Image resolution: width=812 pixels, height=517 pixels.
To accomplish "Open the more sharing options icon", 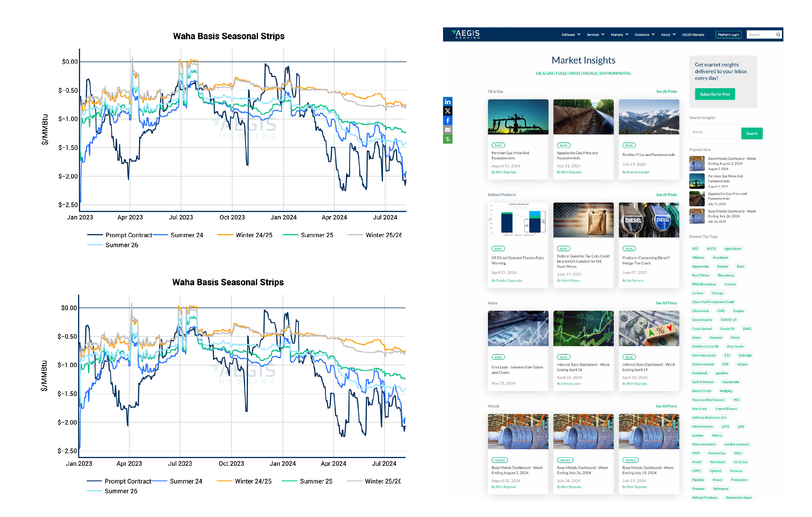I will [x=448, y=139].
